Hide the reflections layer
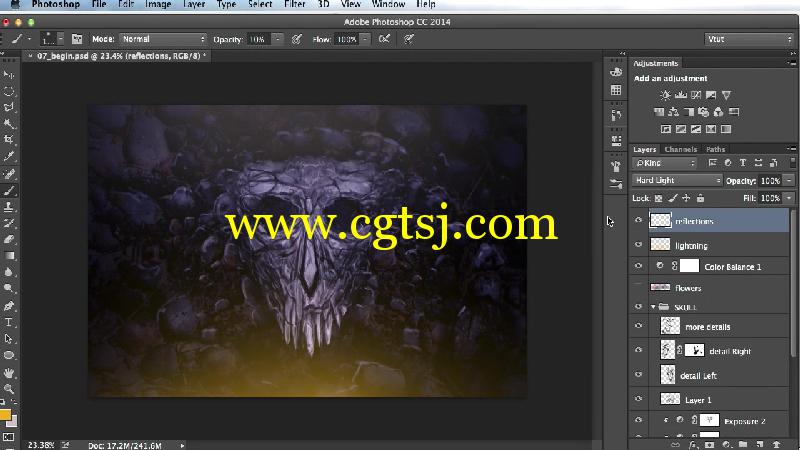This screenshot has height=450, width=800. tap(638, 220)
